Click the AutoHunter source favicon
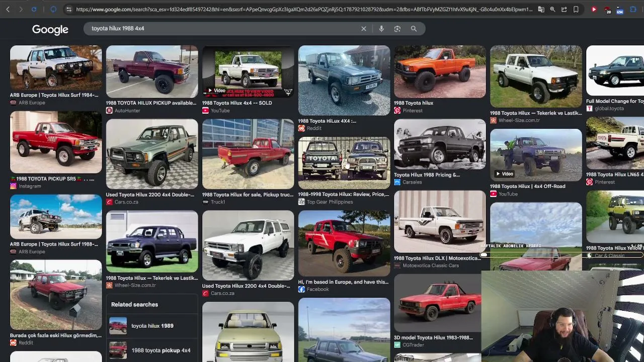 tap(109, 111)
